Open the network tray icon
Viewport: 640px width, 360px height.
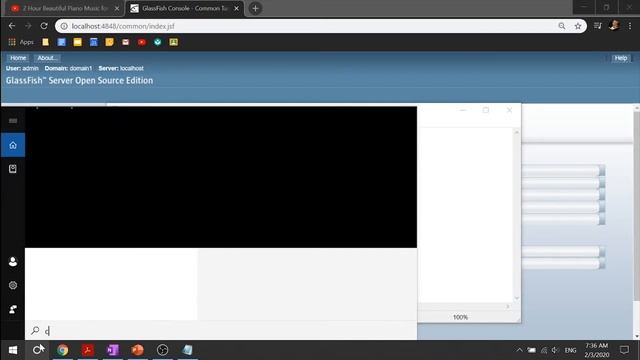coord(544,350)
